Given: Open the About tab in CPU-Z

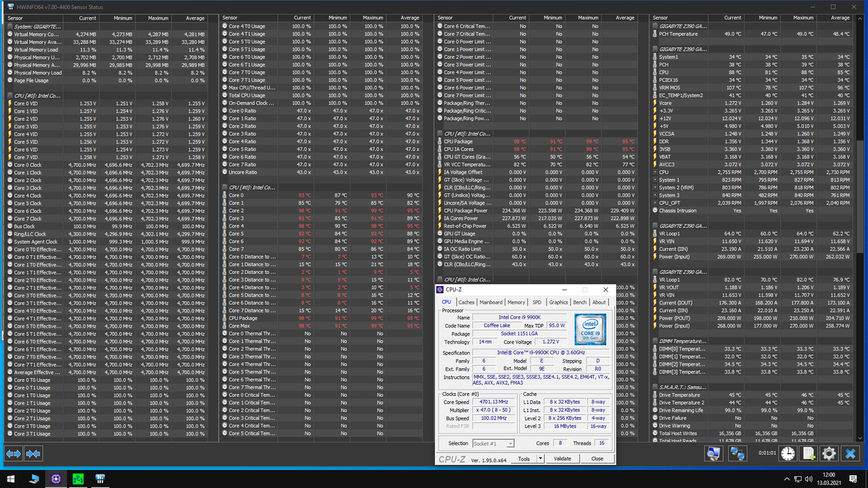Looking at the screenshot, I should click(599, 302).
